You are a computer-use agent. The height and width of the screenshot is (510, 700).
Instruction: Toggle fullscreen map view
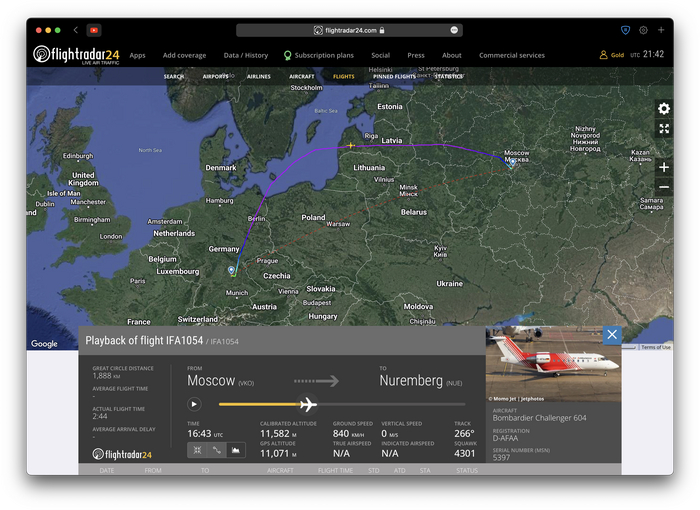664,129
